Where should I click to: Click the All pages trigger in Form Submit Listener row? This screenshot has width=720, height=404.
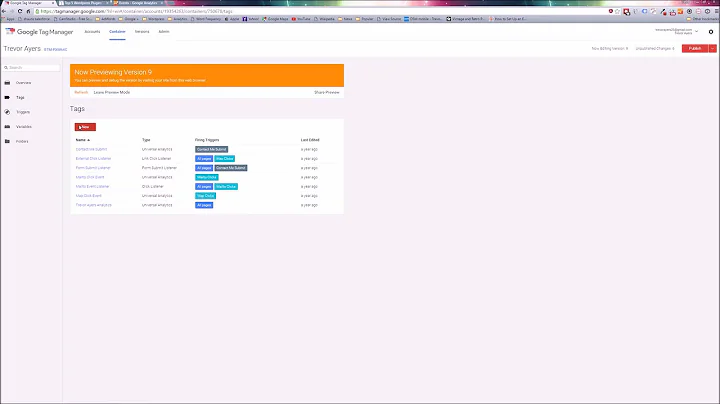(204, 168)
